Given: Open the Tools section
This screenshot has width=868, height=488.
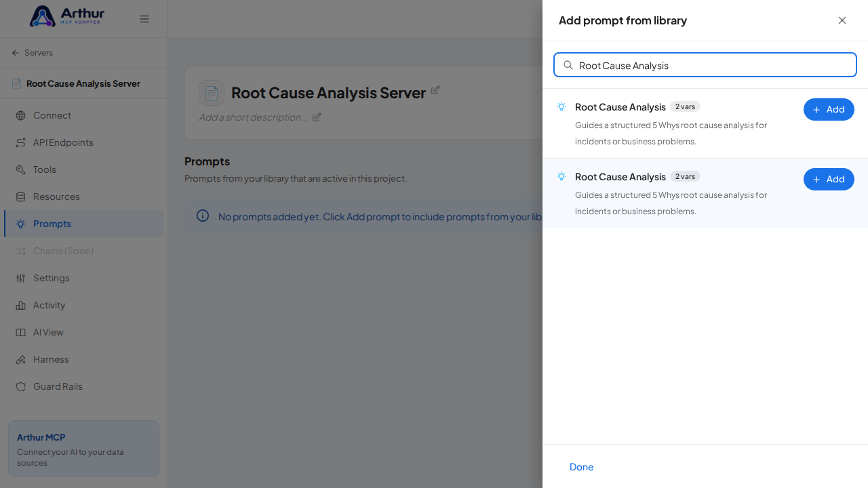Looking at the screenshot, I should [x=83, y=169].
